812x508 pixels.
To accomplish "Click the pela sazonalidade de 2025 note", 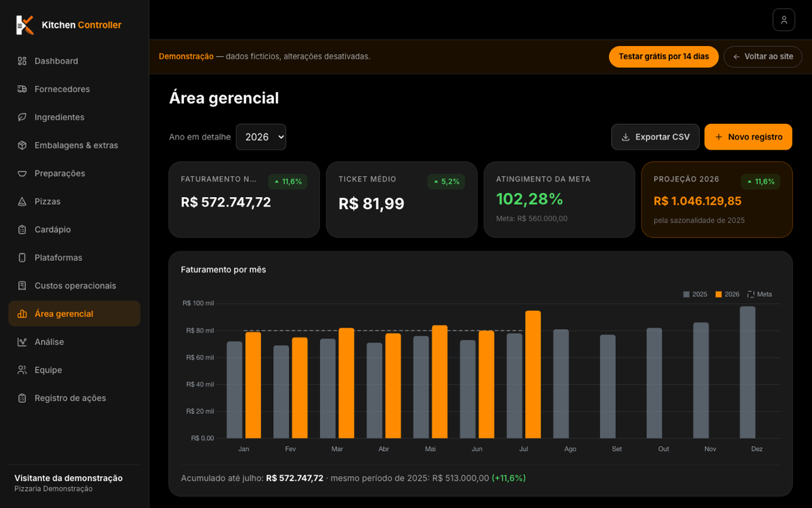I will 699,220.
